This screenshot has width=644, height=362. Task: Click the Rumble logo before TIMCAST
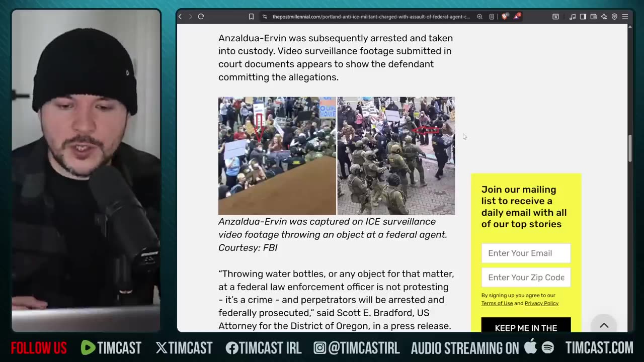click(x=88, y=347)
